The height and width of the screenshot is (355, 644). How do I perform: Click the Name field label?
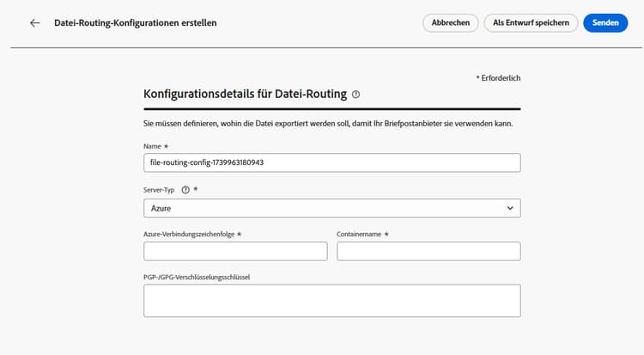click(153, 146)
